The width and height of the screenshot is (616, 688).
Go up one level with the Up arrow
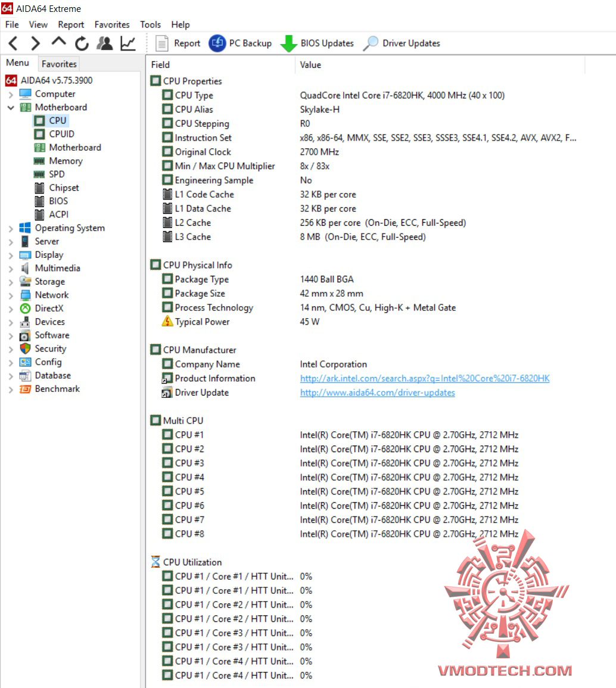(x=59, y=42)
